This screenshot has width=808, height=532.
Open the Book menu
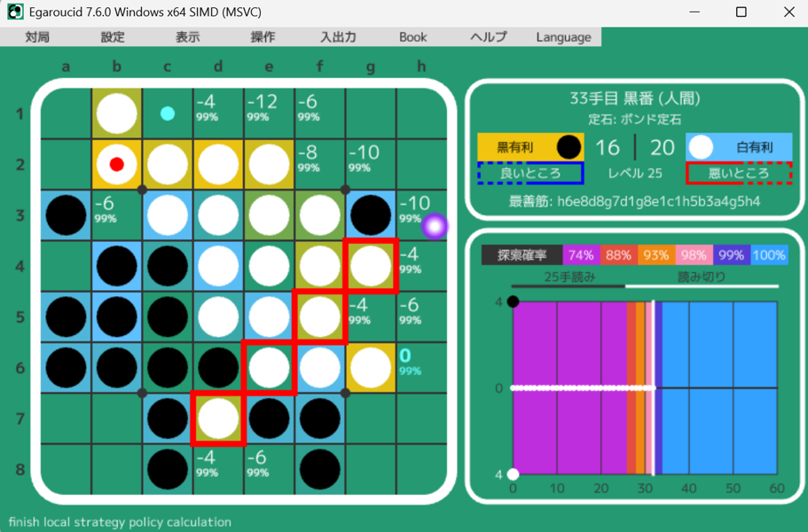point(412,37)
